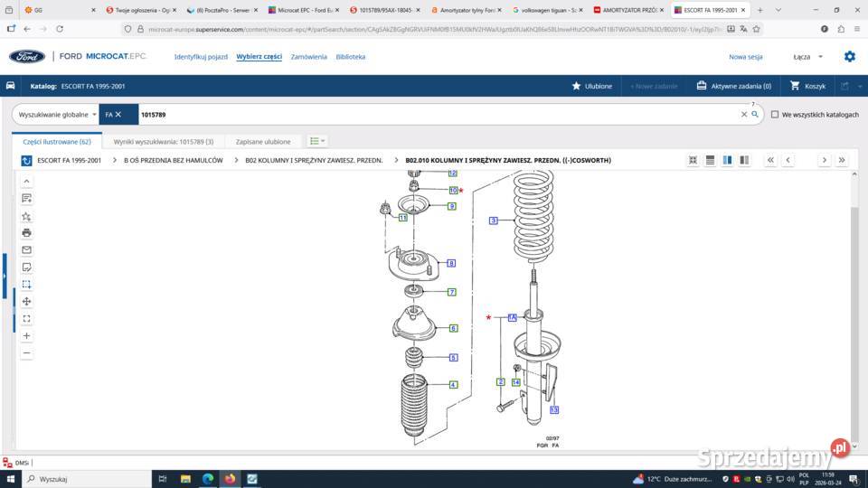Screen dimensions: 868x488
Task: Switch to 'Wyniki wyszukiwania: 1015789 (3)' tab
Action: (164, 142)
